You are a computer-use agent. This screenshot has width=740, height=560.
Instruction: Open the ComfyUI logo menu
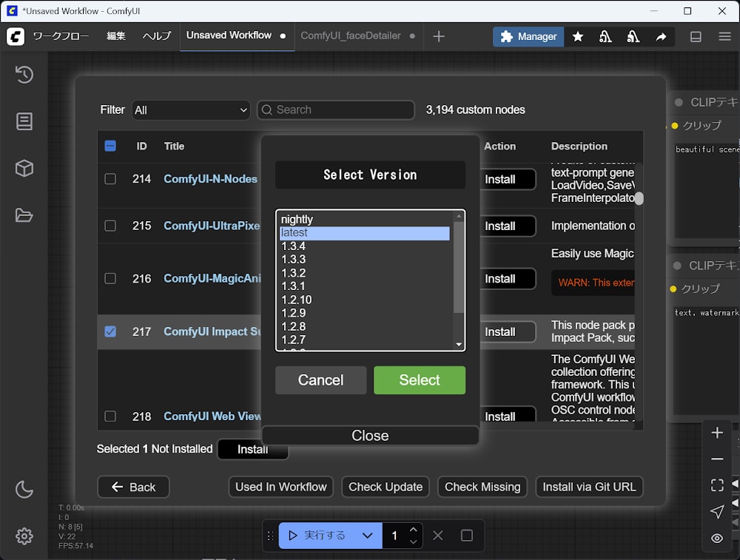[16, 36]
